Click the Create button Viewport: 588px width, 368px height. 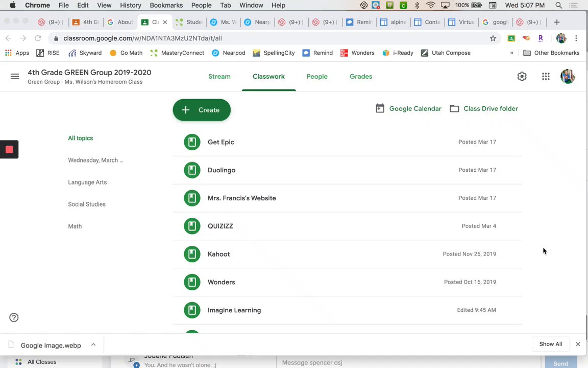tap(202, 110)
